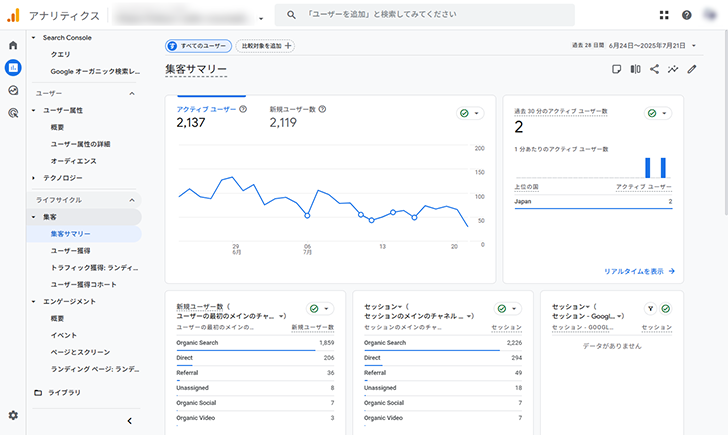This screenshot has width=728, height=435.
Task: Open the help question mark icon
Action: point(687,15)
